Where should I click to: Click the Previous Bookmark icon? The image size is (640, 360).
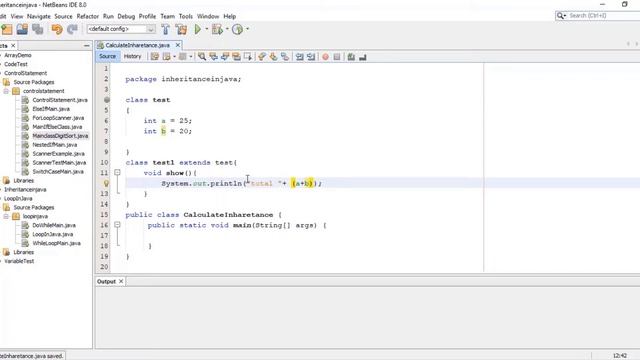262,57
